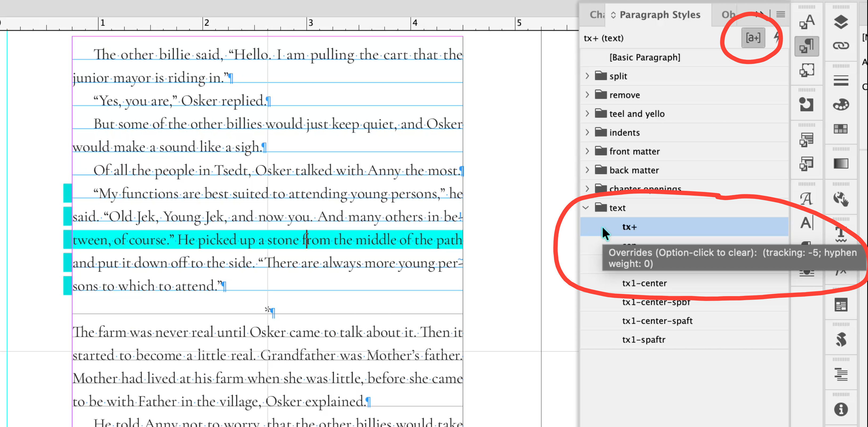This screenshot has height=427, width=868.
Task: Open the Links panel icon
Action: coord(841,46)
